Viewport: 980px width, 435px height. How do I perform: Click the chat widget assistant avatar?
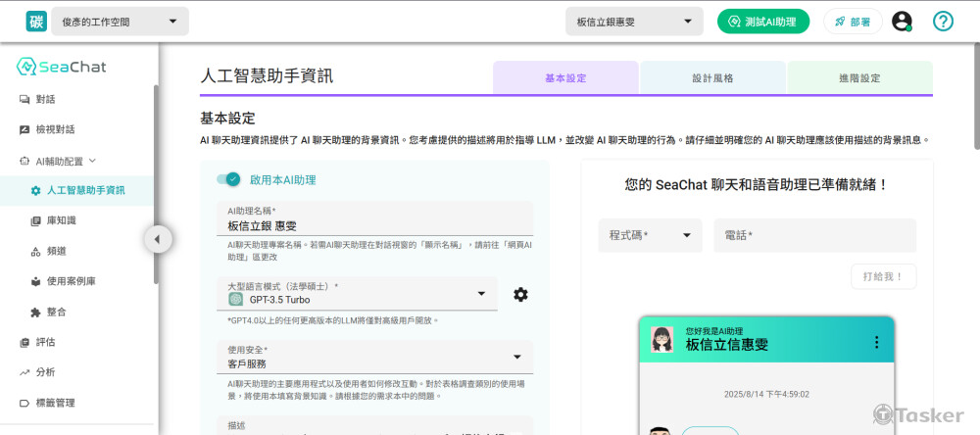661,339
